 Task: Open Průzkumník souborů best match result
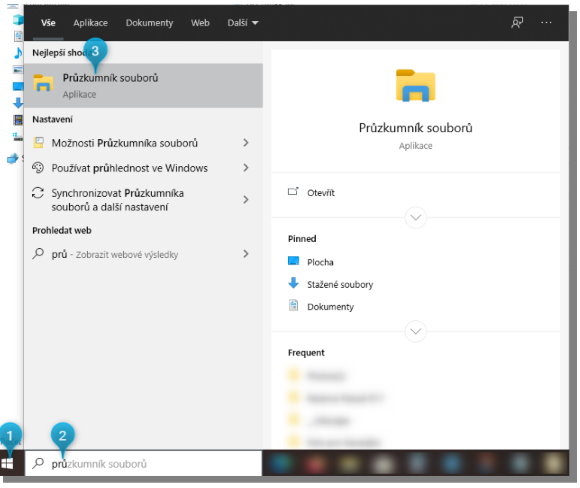pos(144,85)
